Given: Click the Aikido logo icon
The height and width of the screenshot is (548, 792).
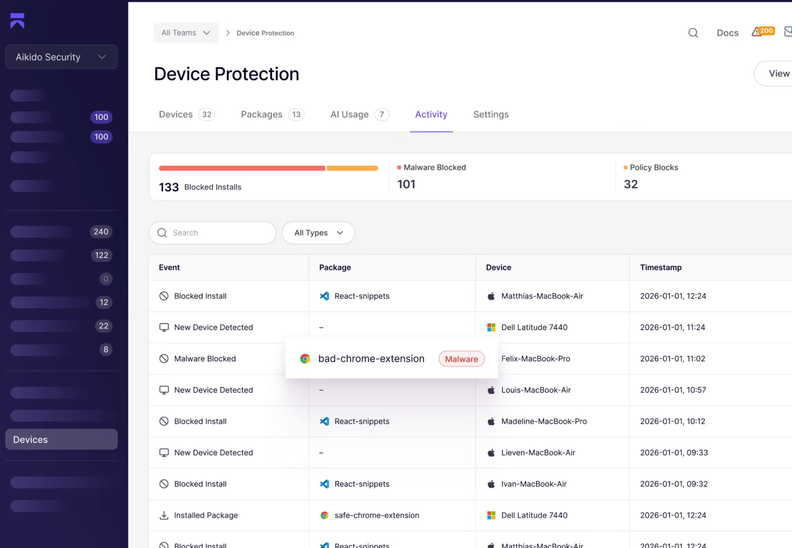Looking at the screenshot, I should pyautogui.click(x=17, y=21).
